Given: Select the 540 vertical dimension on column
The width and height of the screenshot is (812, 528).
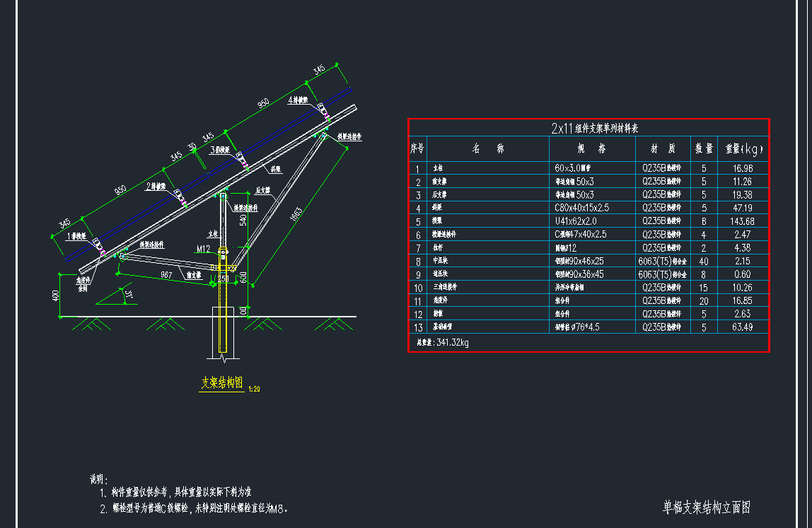Looking at the screenshot, I should (243, 220).
